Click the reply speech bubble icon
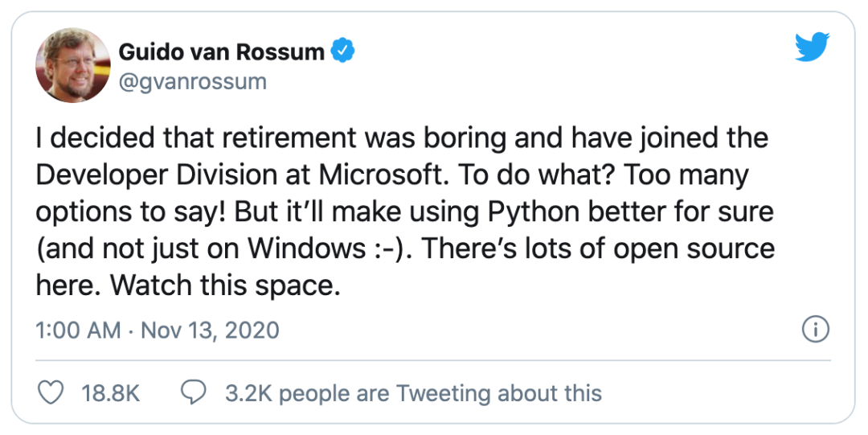 (x=194, y=392)
